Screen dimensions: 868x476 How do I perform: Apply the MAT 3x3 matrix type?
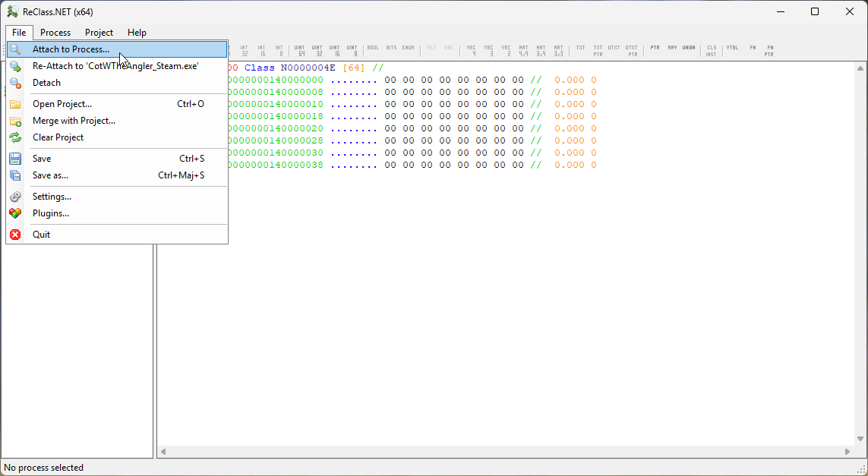(x=559, y=51)
